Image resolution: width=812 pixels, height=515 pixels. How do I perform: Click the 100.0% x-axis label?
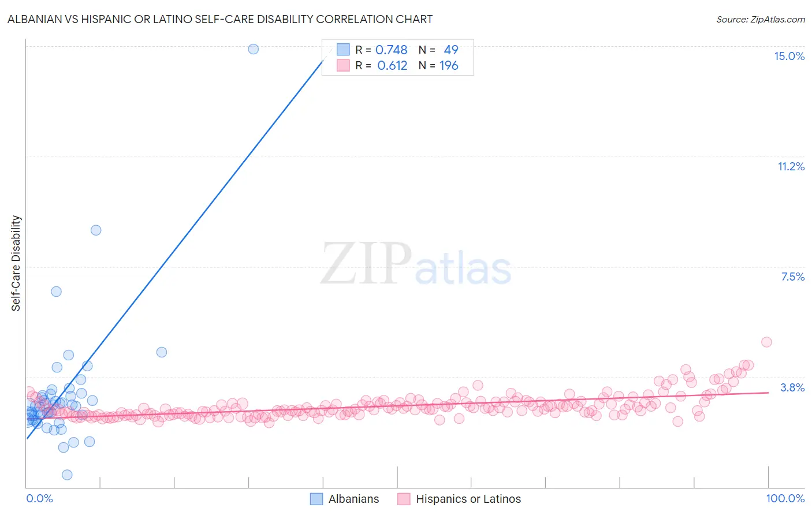pos(785,498)
